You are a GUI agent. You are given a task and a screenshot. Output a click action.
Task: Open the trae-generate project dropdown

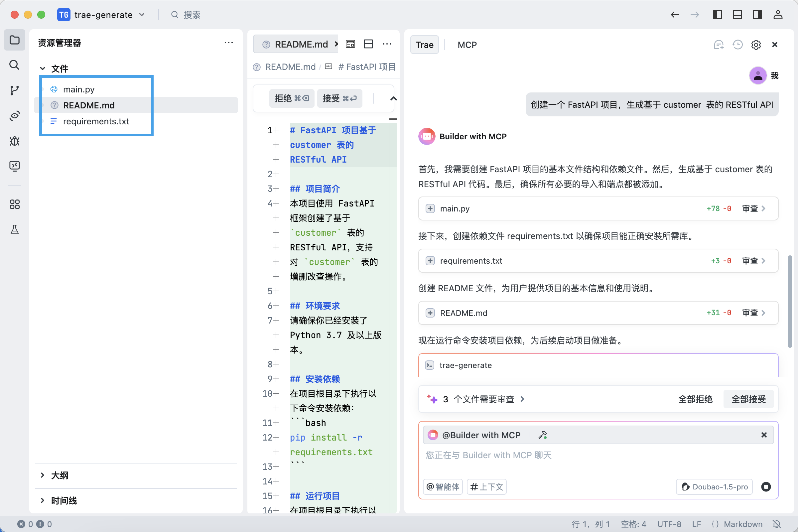click(103, 15)
